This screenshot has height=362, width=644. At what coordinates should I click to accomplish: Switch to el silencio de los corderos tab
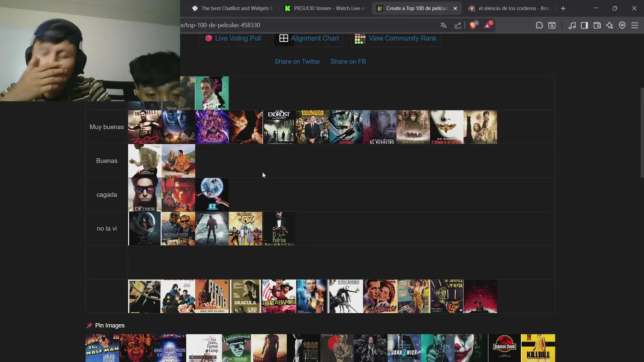509,8
